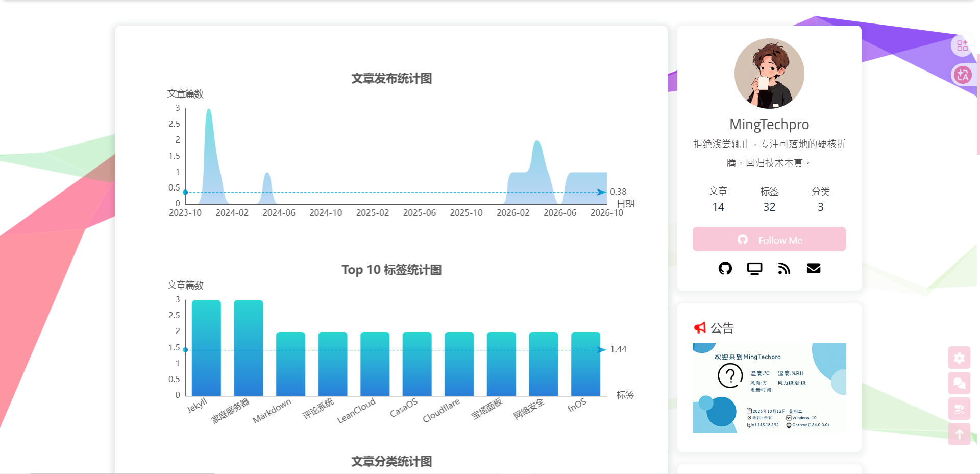Click the 网络安全 bar in tag chart

tap(544, 364)
